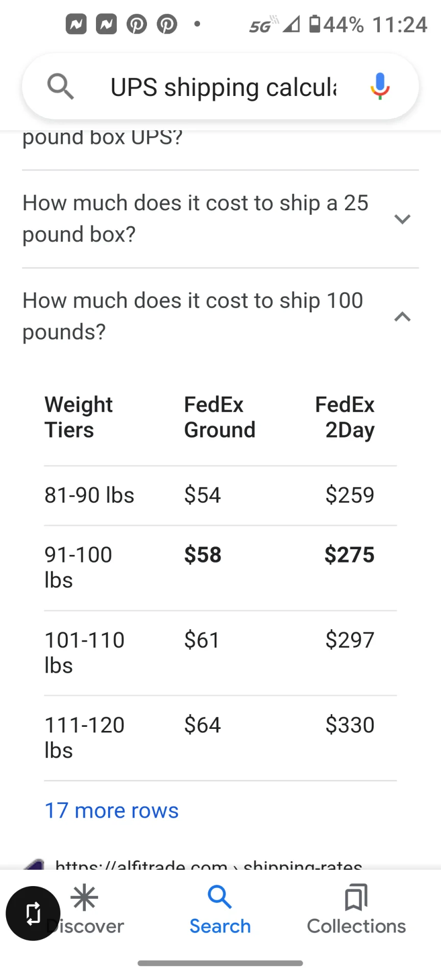Tap the bottom gesture navigation handle
This screenshot has width=441, height=980.
pos(220,963)
